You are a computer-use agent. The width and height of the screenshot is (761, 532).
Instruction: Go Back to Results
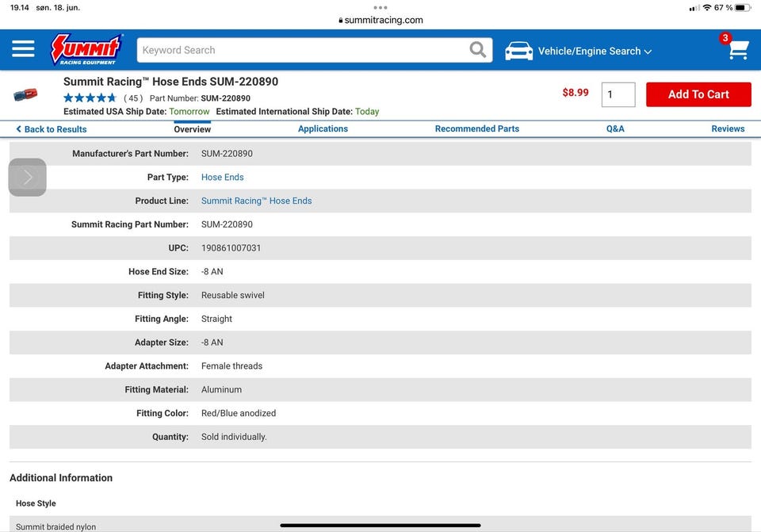[x=52, y=129]
